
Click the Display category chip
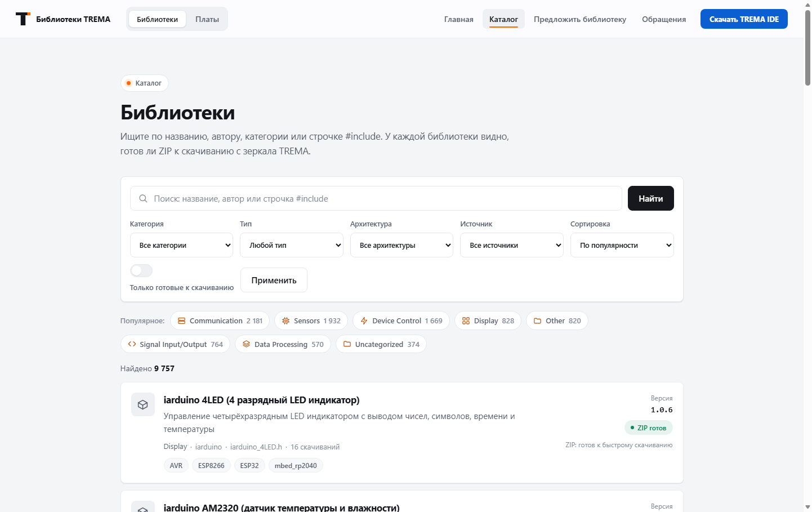pos(488,320)
